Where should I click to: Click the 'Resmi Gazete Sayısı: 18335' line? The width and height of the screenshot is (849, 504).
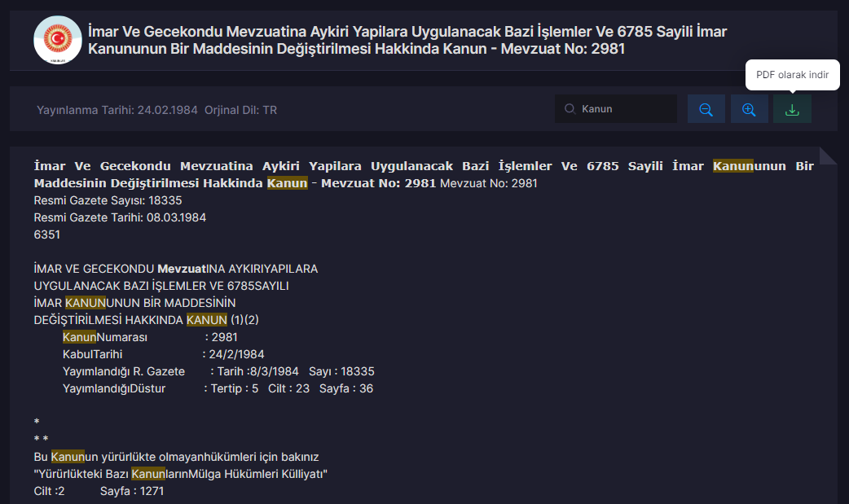tap(108, 200)
